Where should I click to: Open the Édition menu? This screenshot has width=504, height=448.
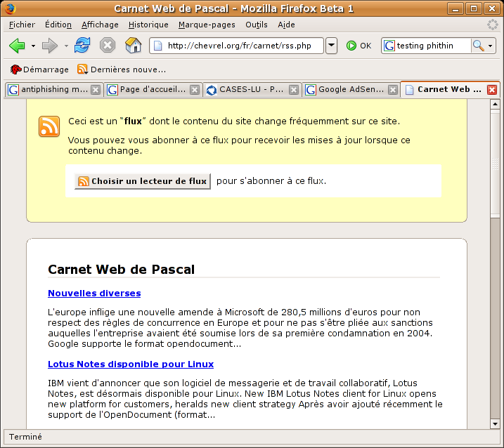coord(58,25)
